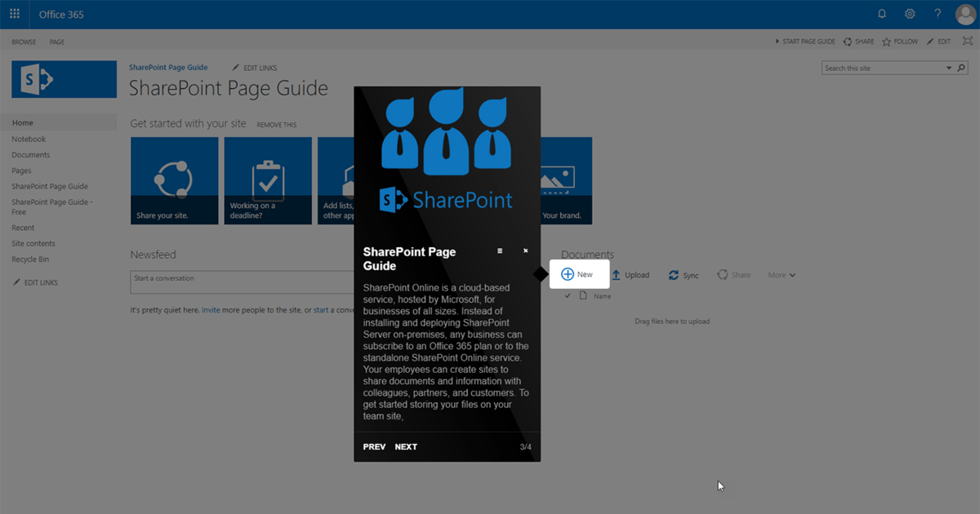Screen dimensions: 980x514
Task: Open the popup's hamburger menu icon
Action: [500, 250]
